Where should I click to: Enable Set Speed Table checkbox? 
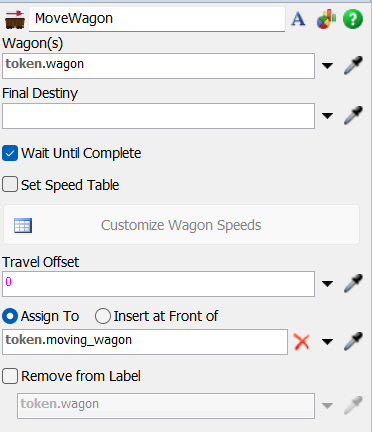pos(10,184)
